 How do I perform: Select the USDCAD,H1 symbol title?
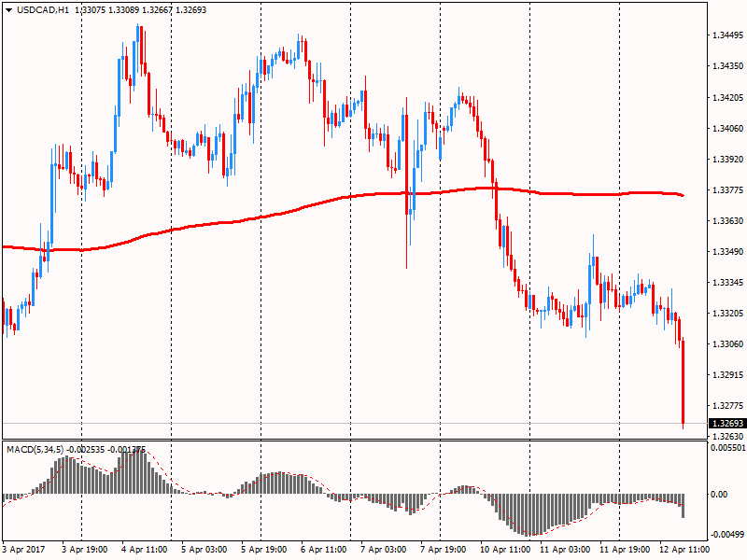(x=43, y=10)
